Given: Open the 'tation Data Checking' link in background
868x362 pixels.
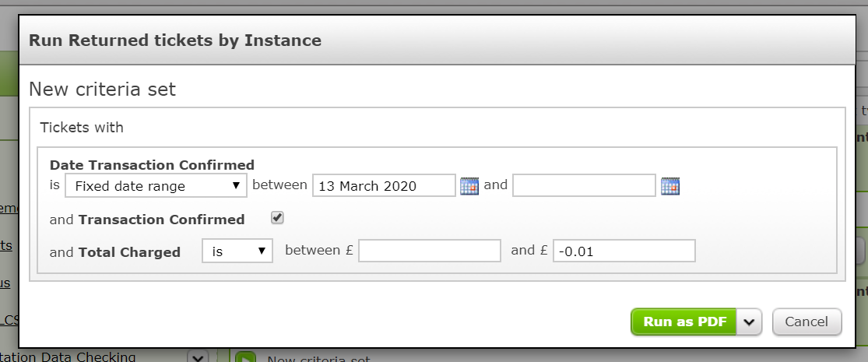Looking at the screenshot, I should tap(68, 357).
